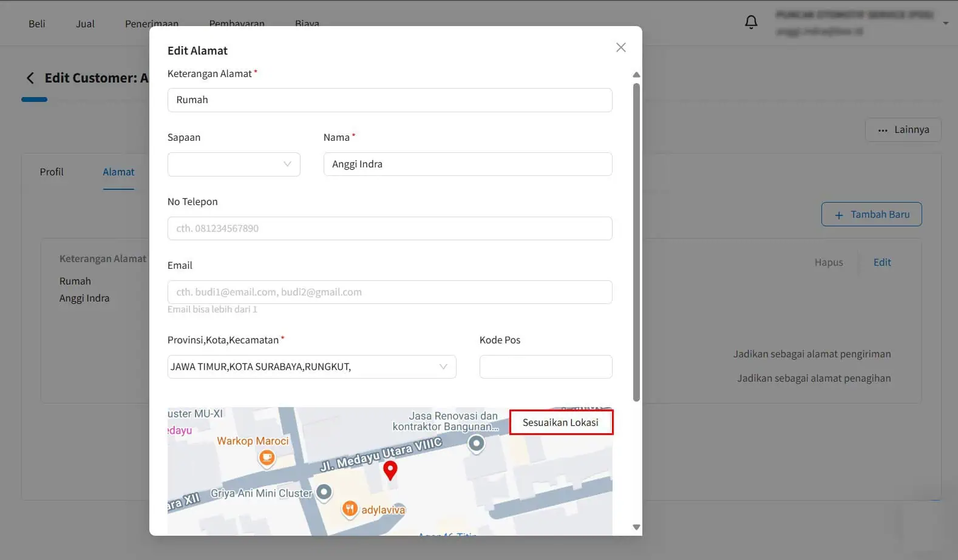The image size is (958, 560).
Task: Open the Jual menu
Action: tap(85, 24)
